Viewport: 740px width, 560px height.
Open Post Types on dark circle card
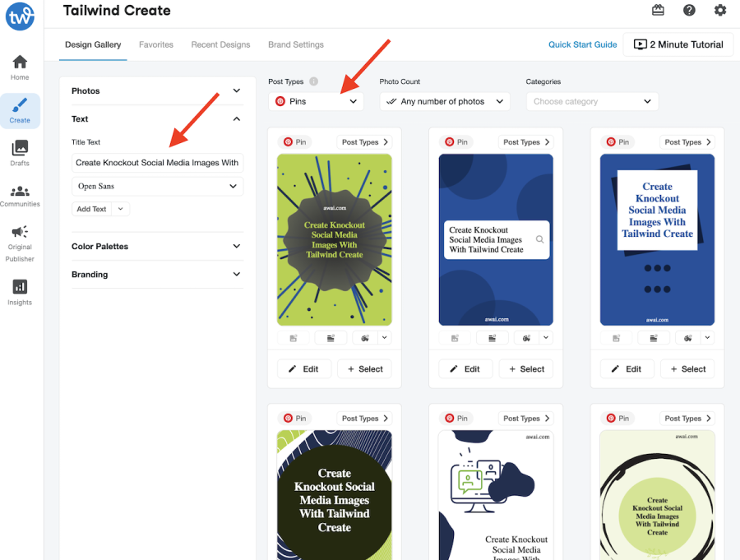point(364,418)
